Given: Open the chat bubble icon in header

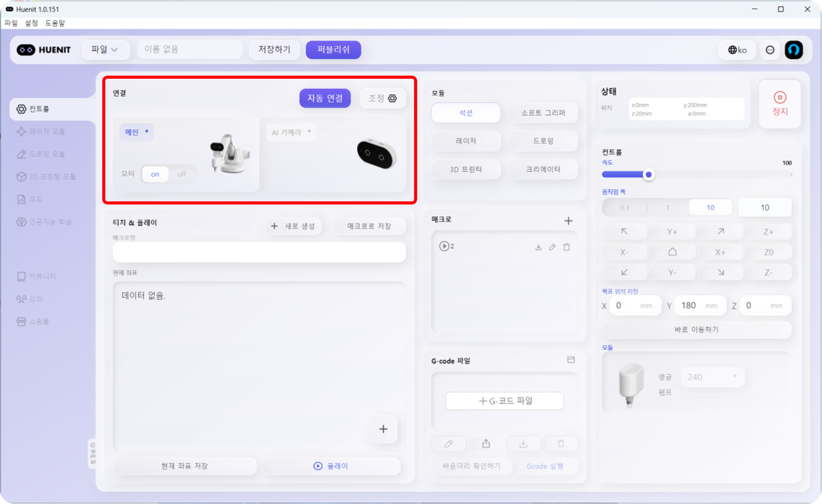Looking at the screenshot, I should pyautogui.click(x=770, y=50).
